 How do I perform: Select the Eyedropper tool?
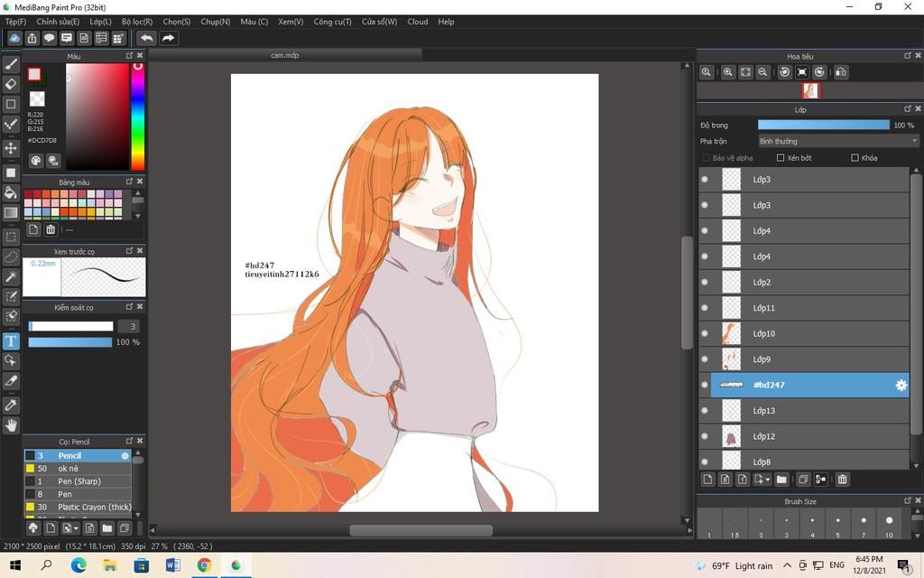[11, 406]
